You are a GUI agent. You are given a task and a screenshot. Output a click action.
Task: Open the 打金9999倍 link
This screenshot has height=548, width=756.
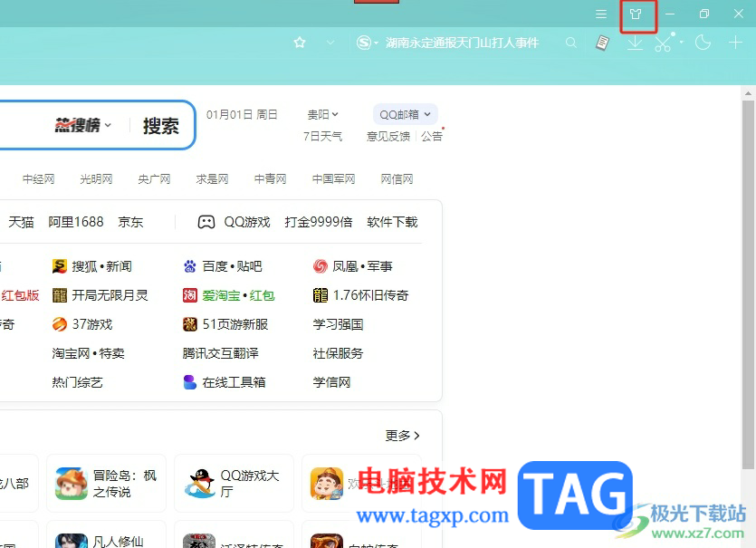click(318, 222)
